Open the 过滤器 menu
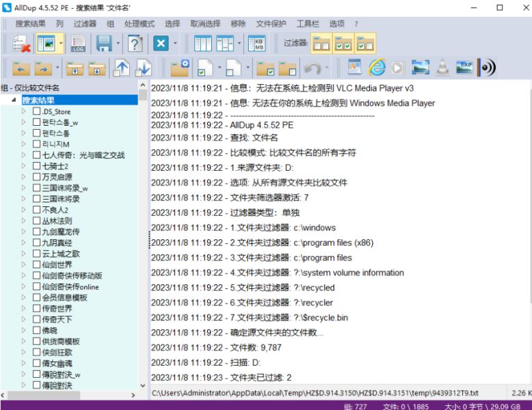This screenshot has height=410, width=532. click(85, 24)
